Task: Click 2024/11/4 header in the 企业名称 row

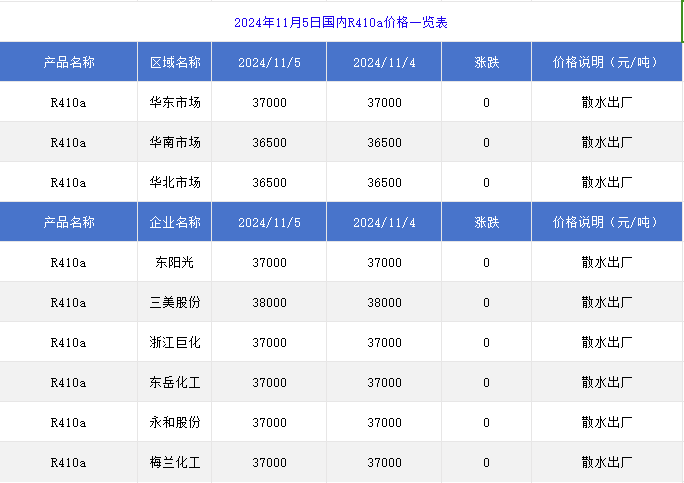Action: [x=384, y=223]
